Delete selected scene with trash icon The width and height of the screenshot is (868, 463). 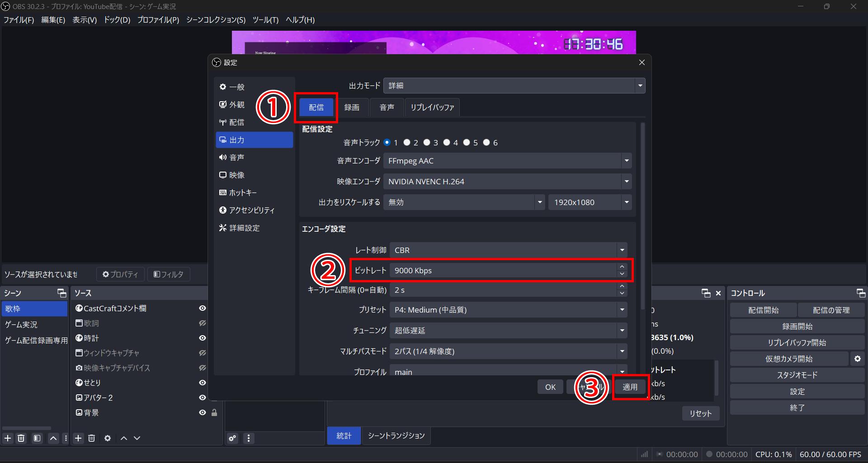point(21,438)
